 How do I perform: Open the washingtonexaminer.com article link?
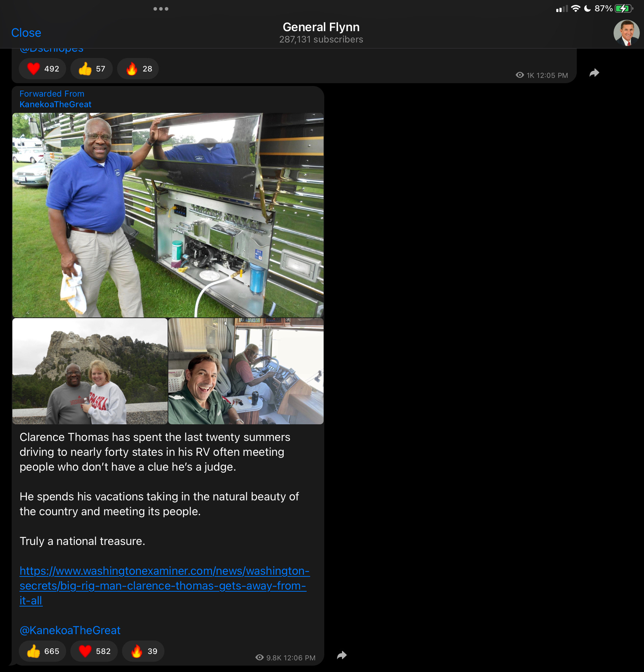[x=164, y=586]
